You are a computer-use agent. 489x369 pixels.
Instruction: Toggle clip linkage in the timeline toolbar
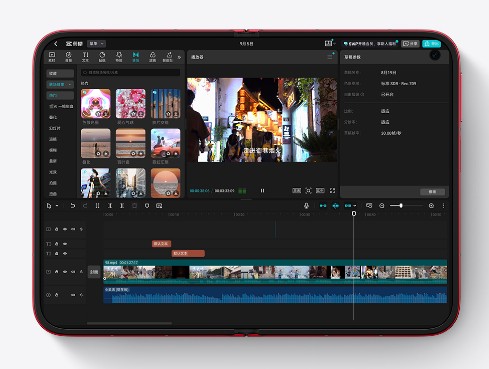tap(348, 206)
